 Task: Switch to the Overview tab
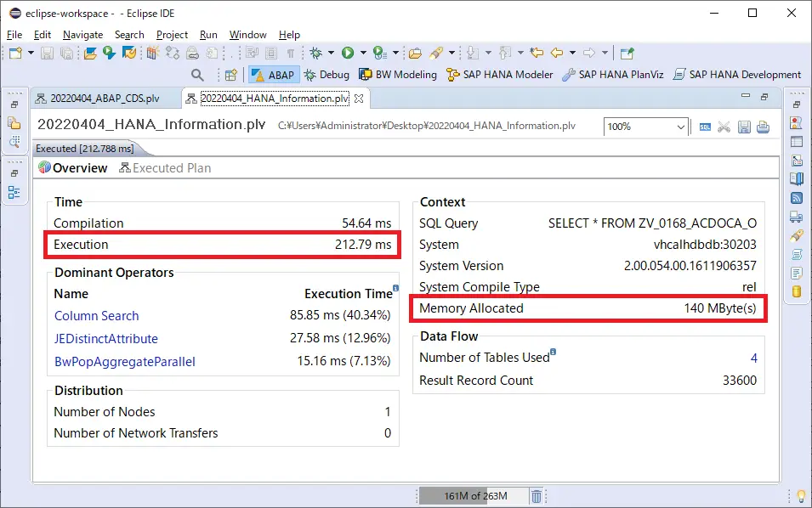click(73, 168)
